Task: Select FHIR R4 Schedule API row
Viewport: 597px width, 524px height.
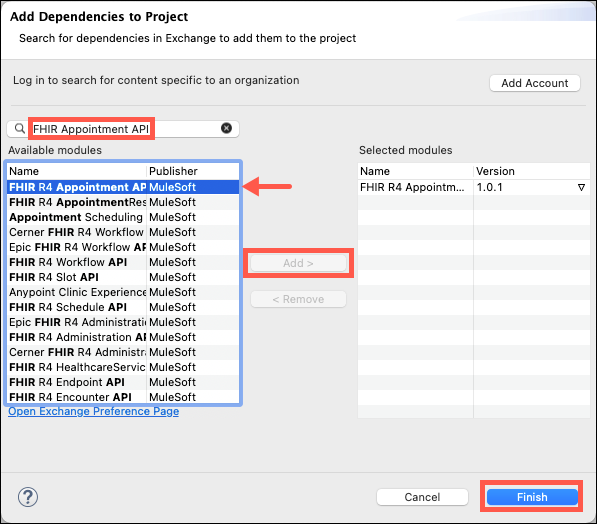Action: tap(123, 307)
